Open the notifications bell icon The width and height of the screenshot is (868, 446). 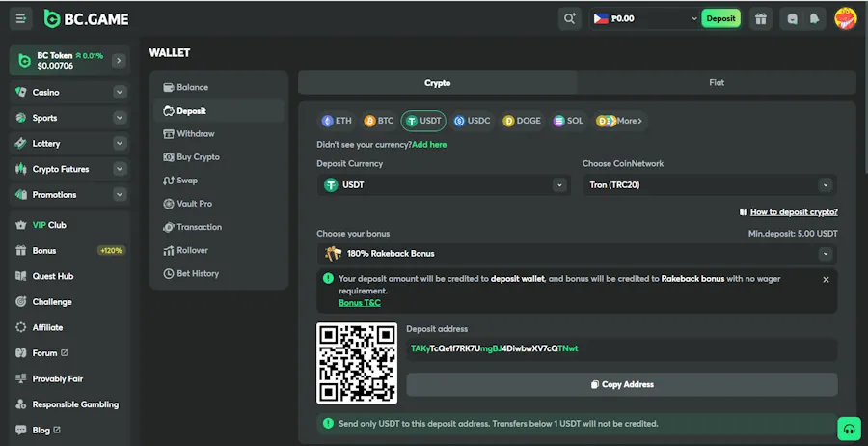[815, 18]
